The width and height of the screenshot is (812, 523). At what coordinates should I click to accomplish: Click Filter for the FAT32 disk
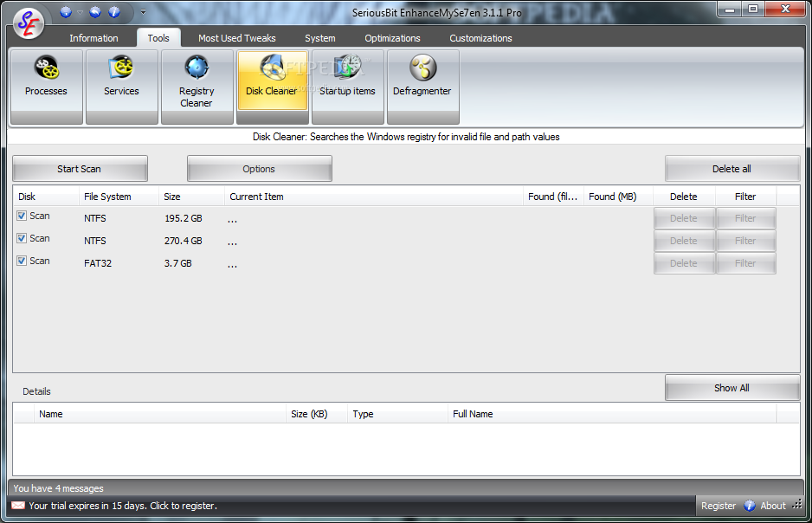pyautogui.click(x=745, y=263)
